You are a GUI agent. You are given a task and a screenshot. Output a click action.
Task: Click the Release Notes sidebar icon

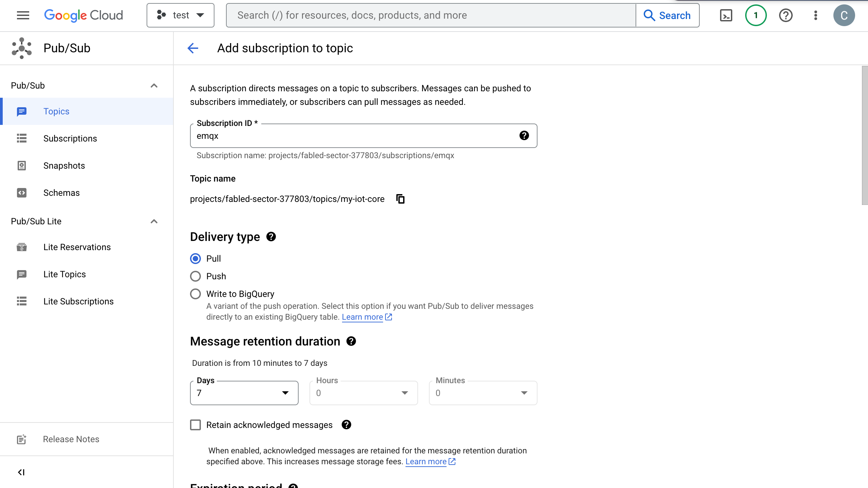coord(21,439)
